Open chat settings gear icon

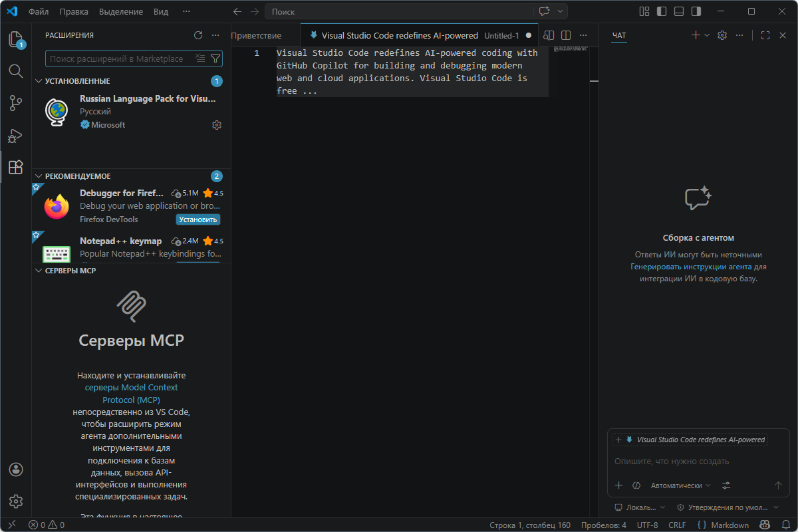(722, 35)
